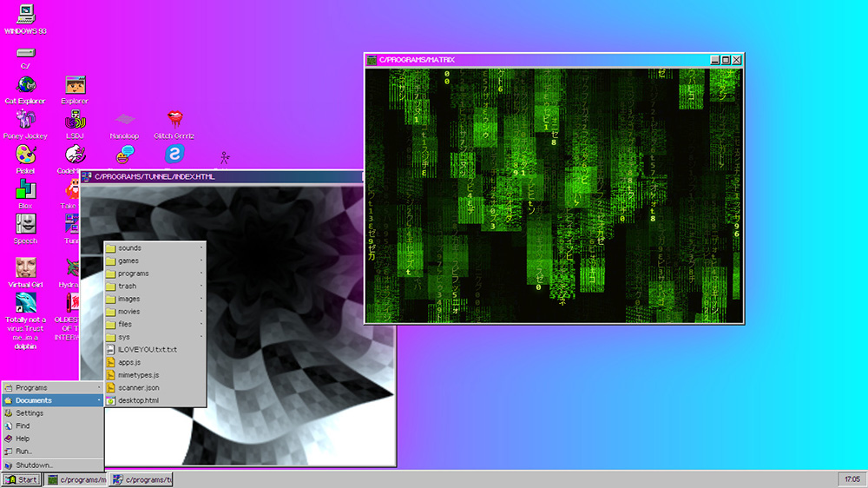The image size is (868, 488).
Task: Expand the sys folder submenu
Action: [155, 337]
